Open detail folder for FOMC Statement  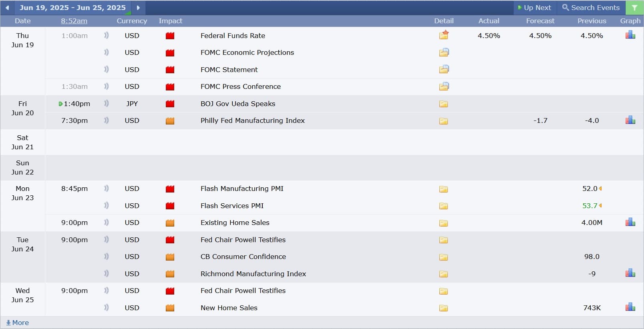tap(444, 69)
